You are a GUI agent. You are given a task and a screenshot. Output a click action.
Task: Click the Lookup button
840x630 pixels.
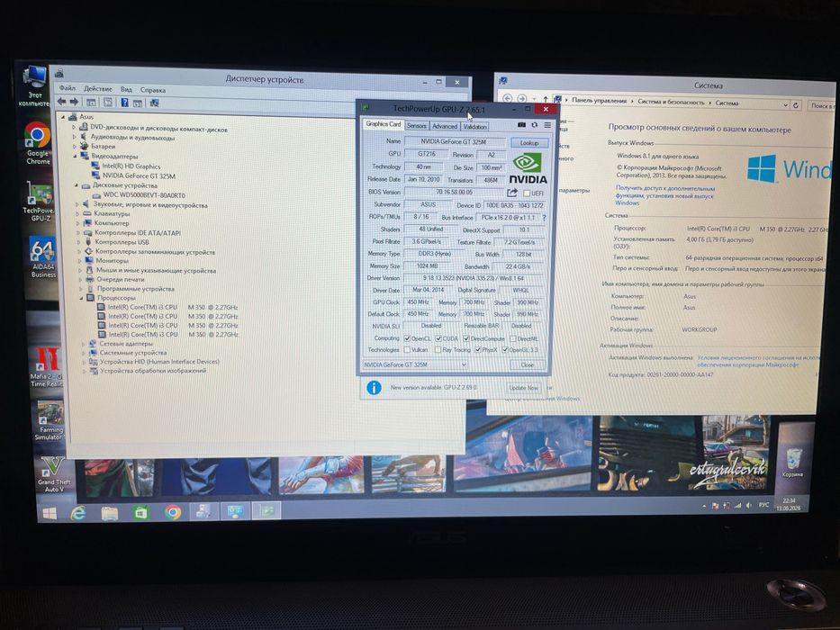coord(528,142)
